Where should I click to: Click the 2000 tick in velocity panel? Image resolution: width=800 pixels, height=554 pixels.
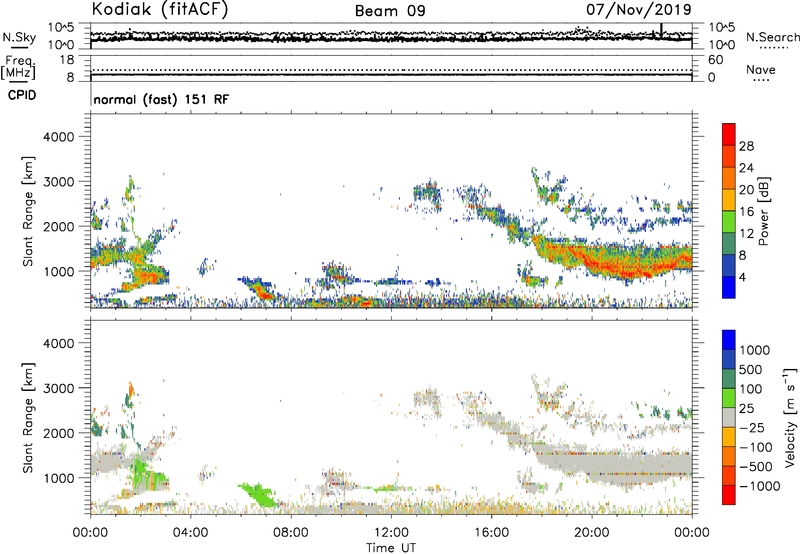tap(58, 433)
